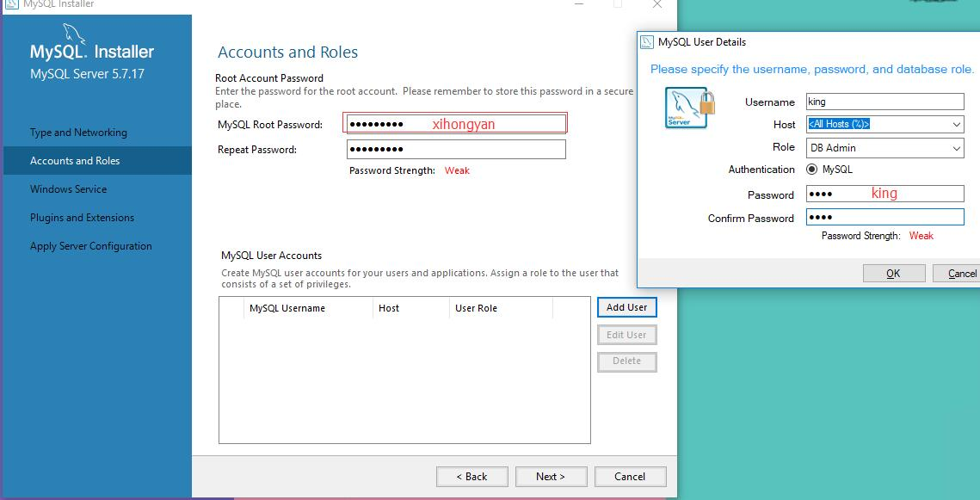Open Apply Server Configuration step
This screenshot has width=980, height=500.
[90, 246]
